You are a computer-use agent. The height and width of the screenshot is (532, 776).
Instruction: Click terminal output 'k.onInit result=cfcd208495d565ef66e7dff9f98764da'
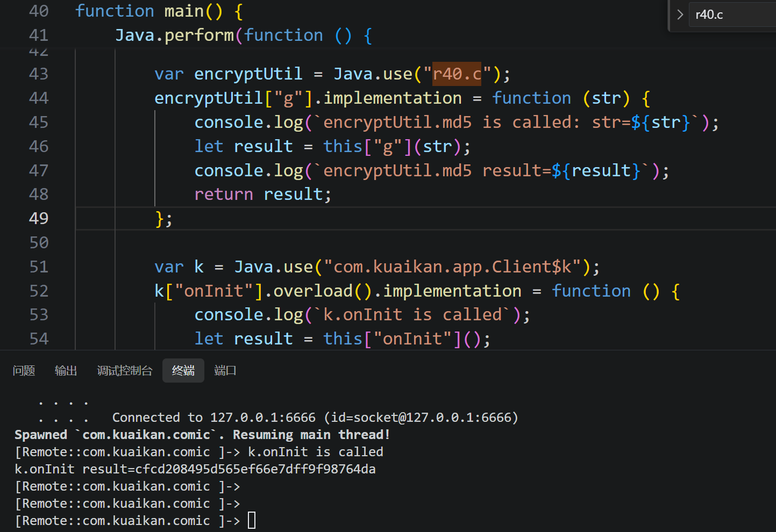point(195,469)
